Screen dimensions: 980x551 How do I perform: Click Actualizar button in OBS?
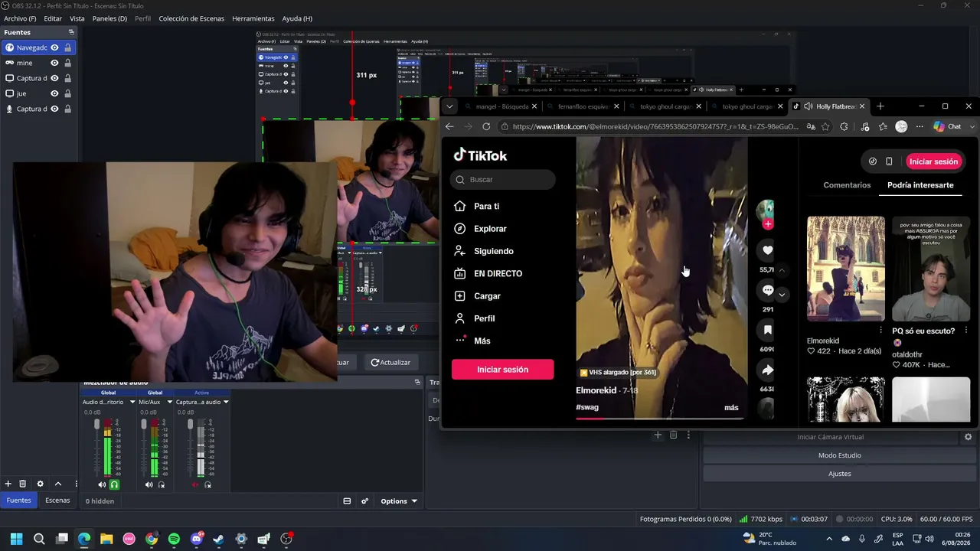coord(390,362)
